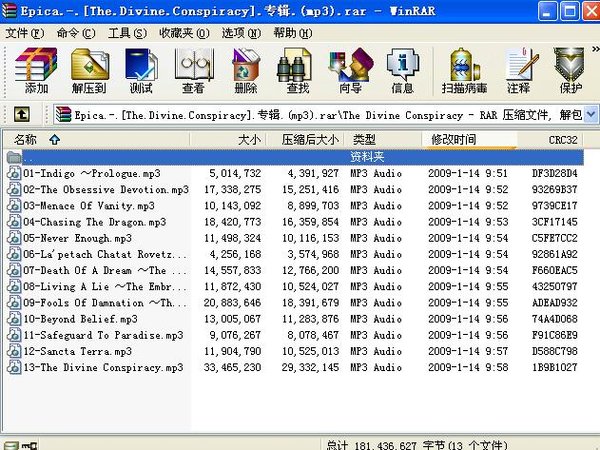This screenshot has height=450, width=600.
Task: Sort by Modified time (修改时间) header
Action: 470,140
